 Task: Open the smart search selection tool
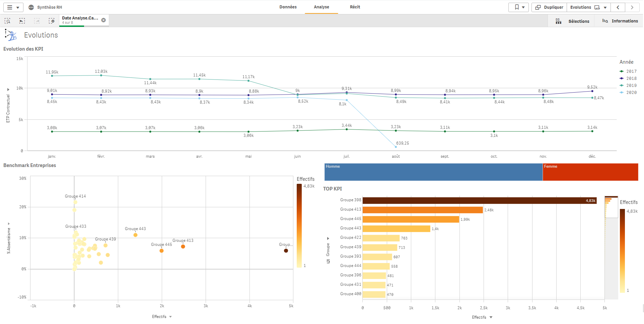pyautogui.click(x=7, y=21)
